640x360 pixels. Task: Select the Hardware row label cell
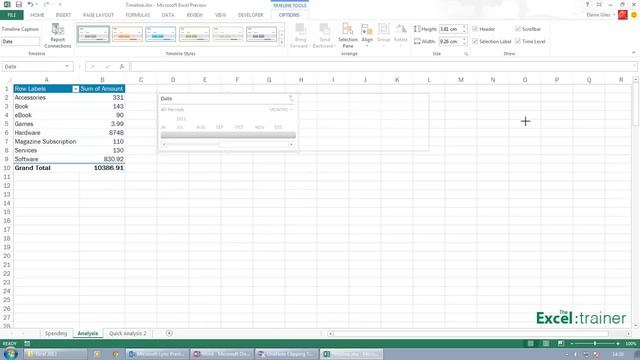click(x=46, y=133)
